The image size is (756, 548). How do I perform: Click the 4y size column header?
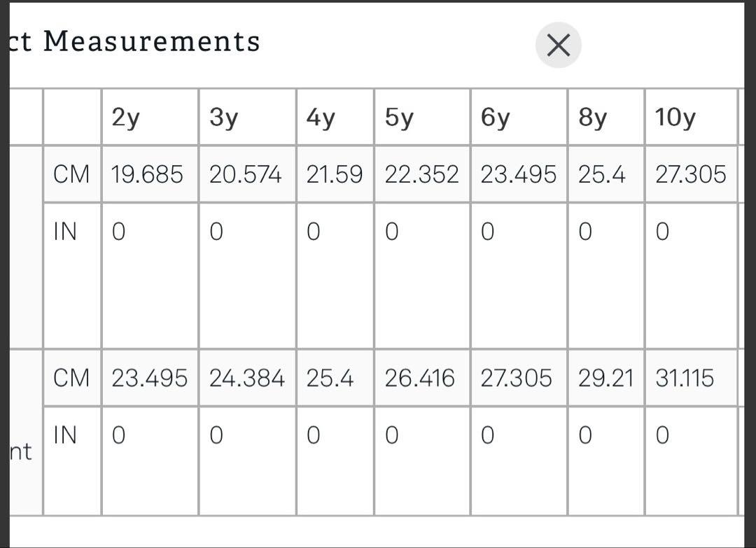tap(335, 117)
